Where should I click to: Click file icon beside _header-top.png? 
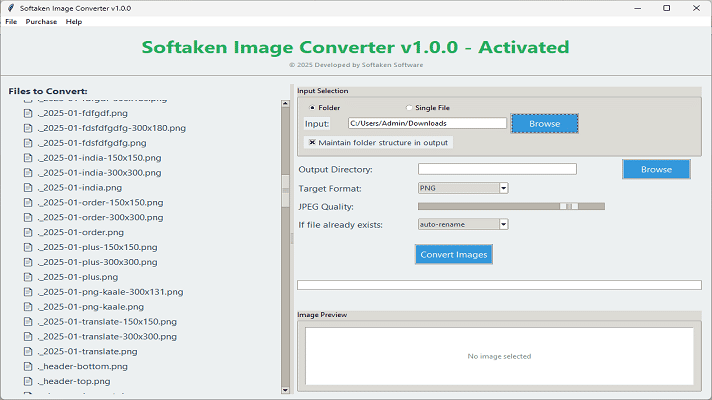[x=28, y=381]
